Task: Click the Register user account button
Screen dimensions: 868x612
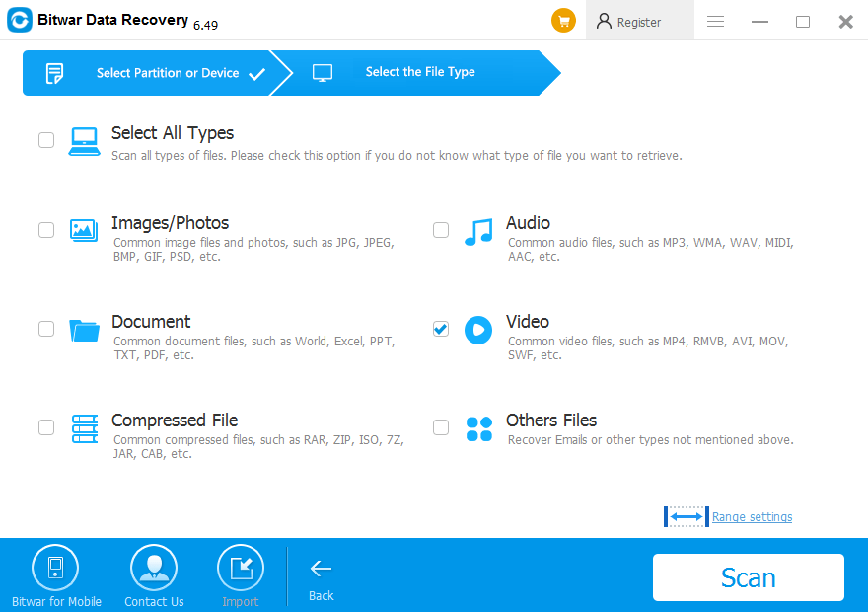Action: 639,21
